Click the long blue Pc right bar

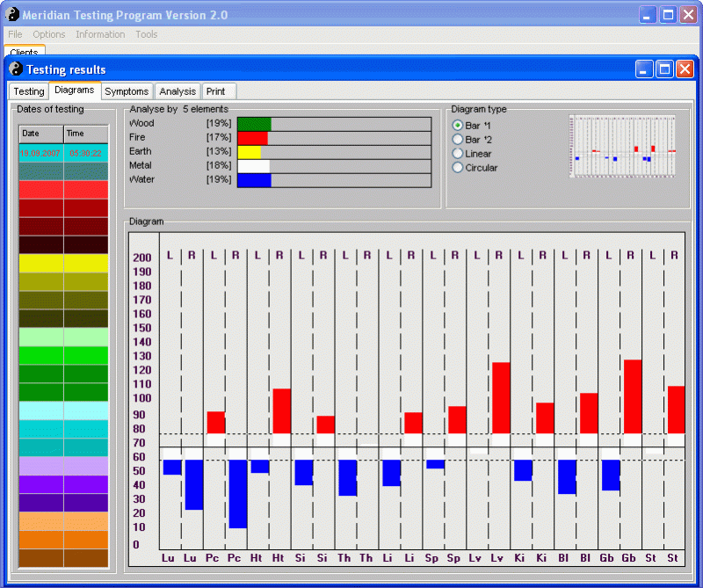pos(238,494)
